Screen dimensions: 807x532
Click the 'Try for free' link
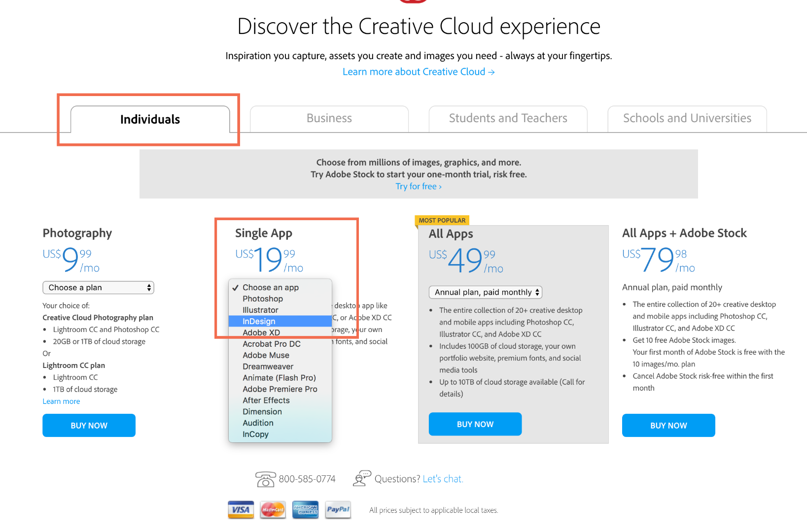(418, 186)
